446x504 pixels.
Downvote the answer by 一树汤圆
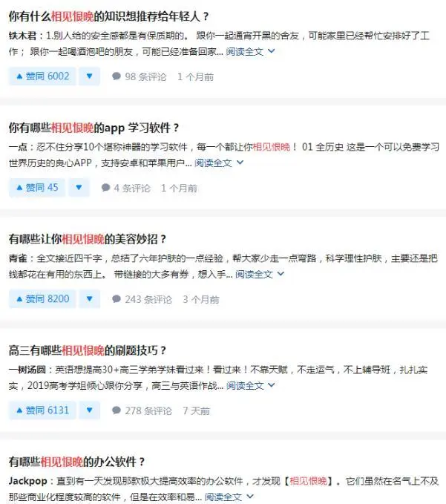89,410
